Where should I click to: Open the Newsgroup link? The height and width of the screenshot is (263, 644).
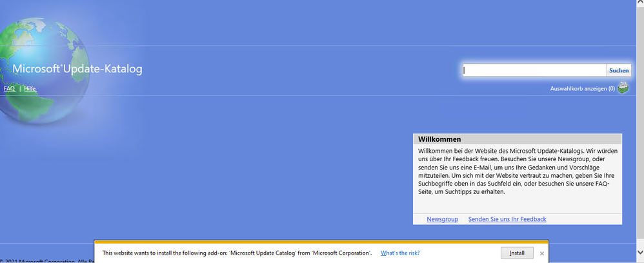coord(442,219)
